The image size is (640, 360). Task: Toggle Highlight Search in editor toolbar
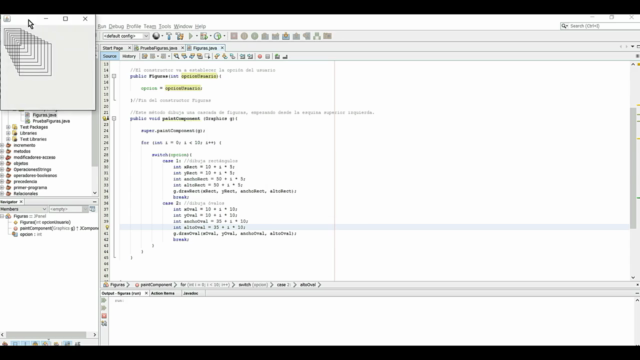200,56
